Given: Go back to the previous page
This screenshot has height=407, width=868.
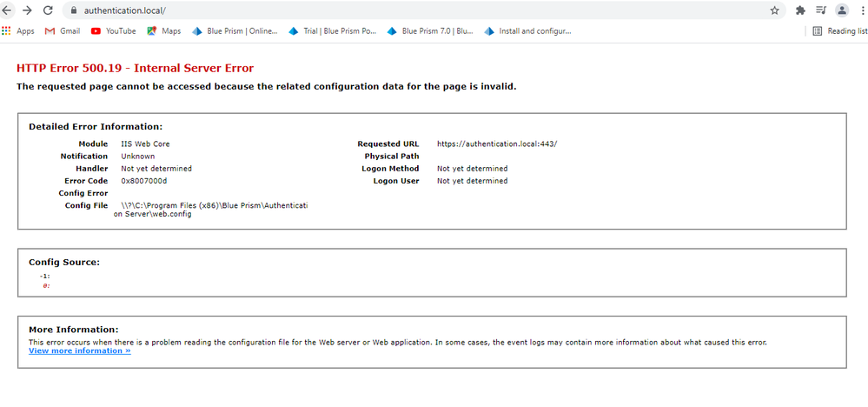Looking at the screenshot, I should pyautogui.click(x=7, y=10).
